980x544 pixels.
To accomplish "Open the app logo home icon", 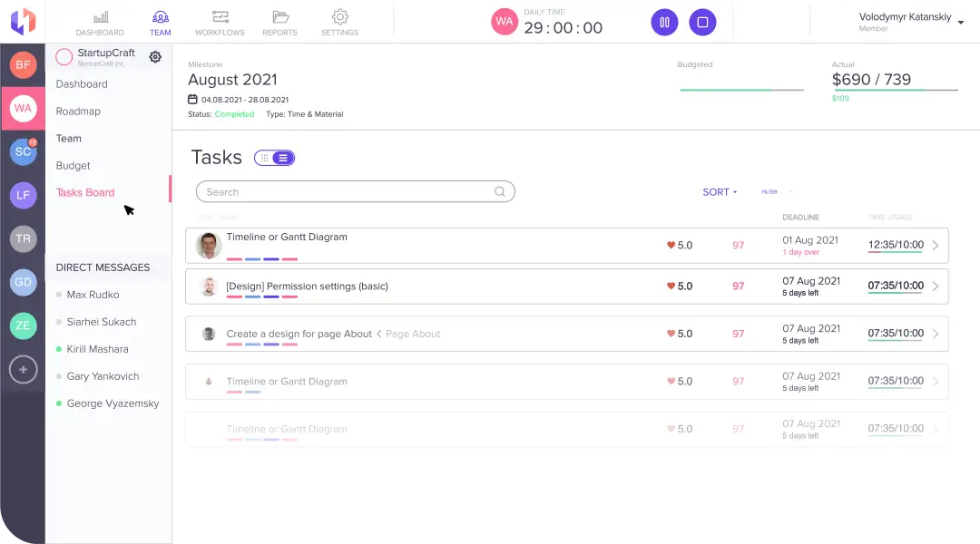I will [23, 21].
